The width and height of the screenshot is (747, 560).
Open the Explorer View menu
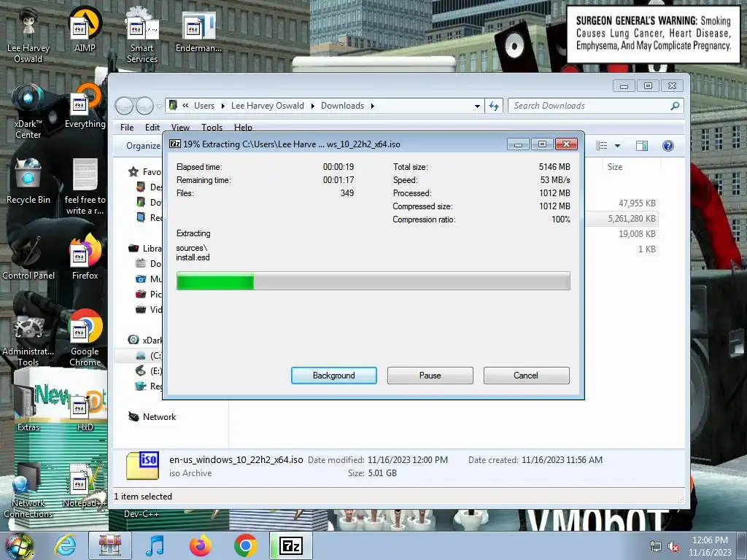180,127
